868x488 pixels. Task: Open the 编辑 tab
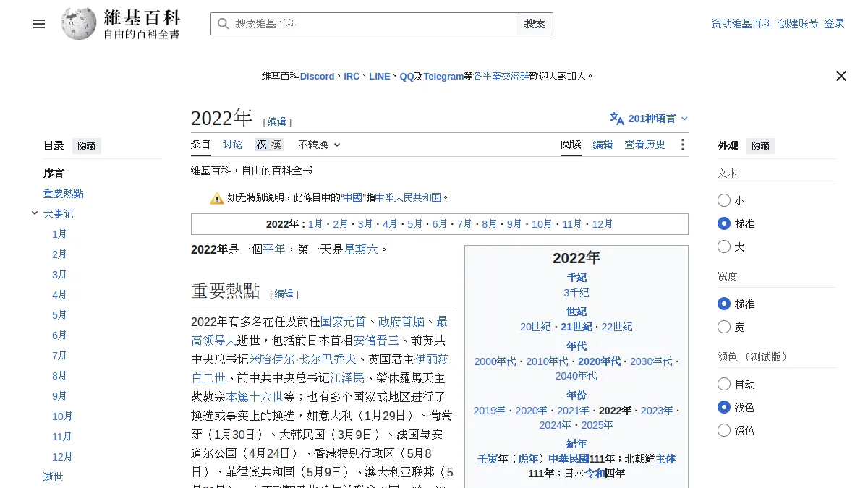click(x=603, y=145)
